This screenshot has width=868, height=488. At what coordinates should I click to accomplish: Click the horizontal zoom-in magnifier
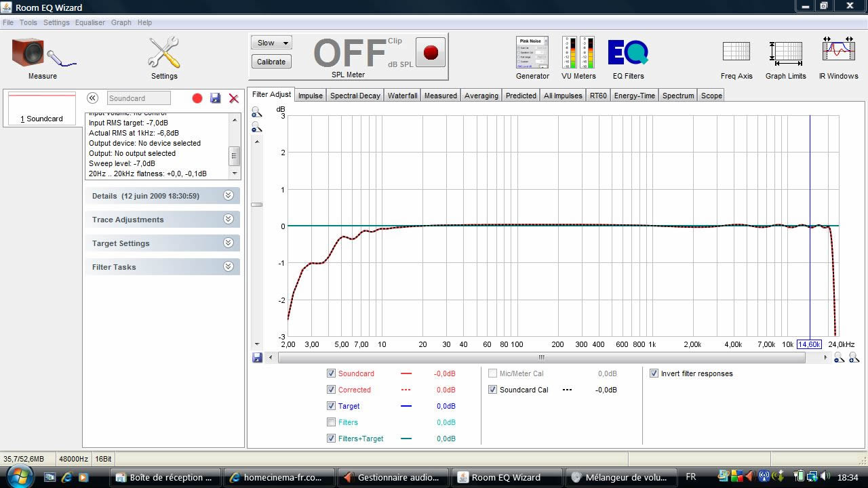click(x=854, y=357)
